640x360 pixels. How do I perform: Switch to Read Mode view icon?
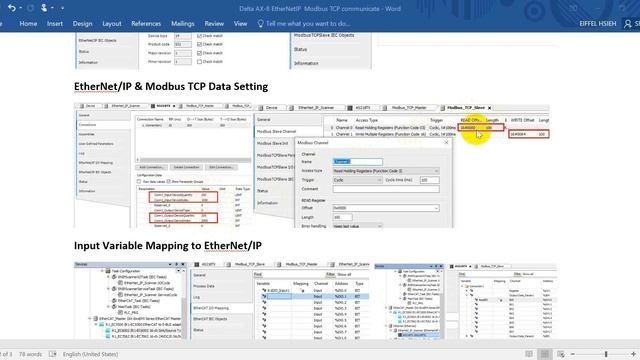529,354
